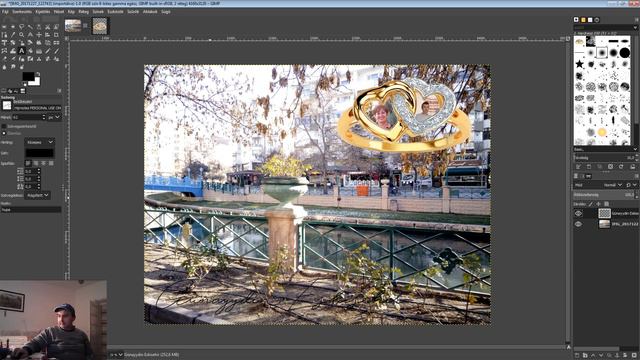This screenshot has width=640, height=360.
Task: Select the Gradient tool
Action: tap(39, 51)
